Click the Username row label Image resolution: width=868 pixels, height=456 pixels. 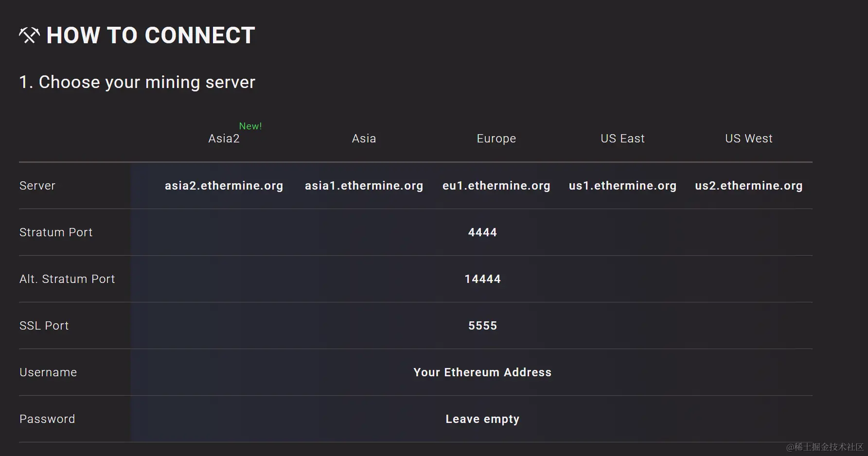[x=48, y=372]
